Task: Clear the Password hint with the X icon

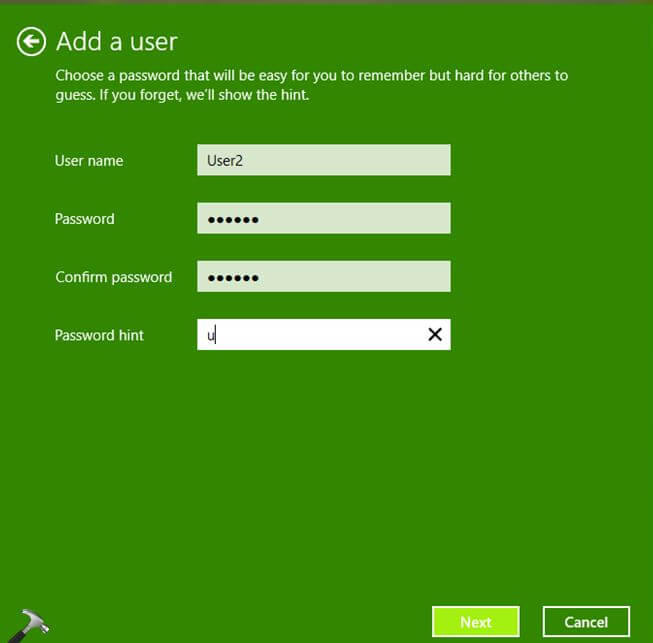Action: point(435,335)
